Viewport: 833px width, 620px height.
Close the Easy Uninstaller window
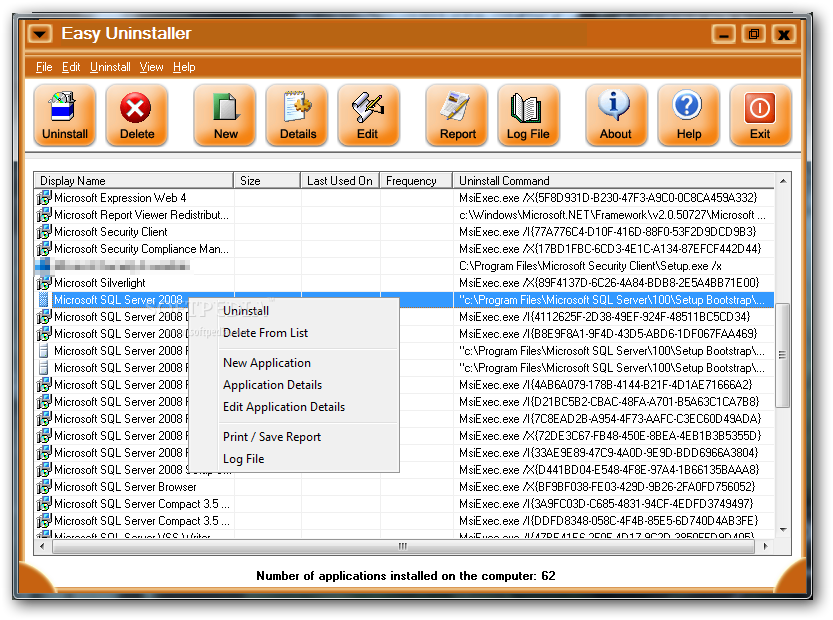click(784, 35)
